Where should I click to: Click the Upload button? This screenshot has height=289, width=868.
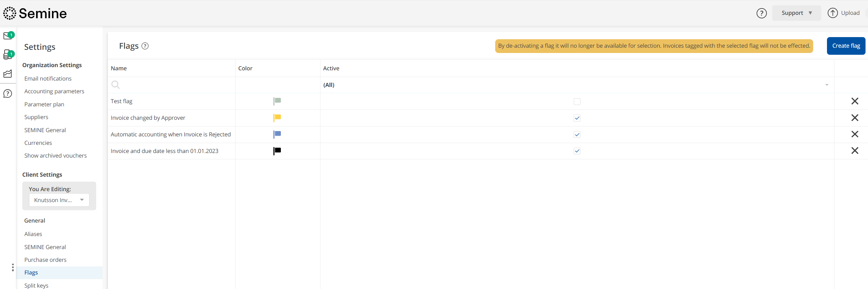(x=844, y=13)
